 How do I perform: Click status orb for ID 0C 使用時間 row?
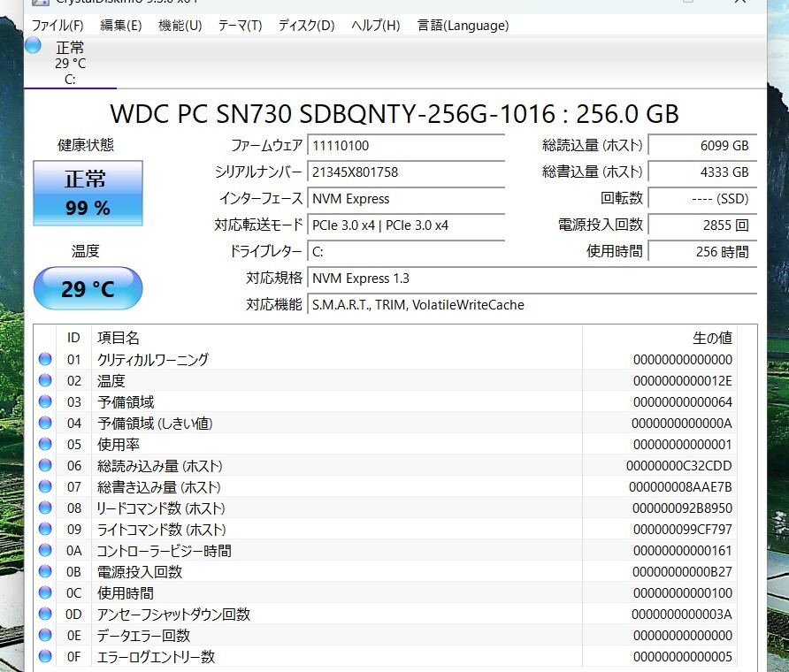[x=45, y=592]
